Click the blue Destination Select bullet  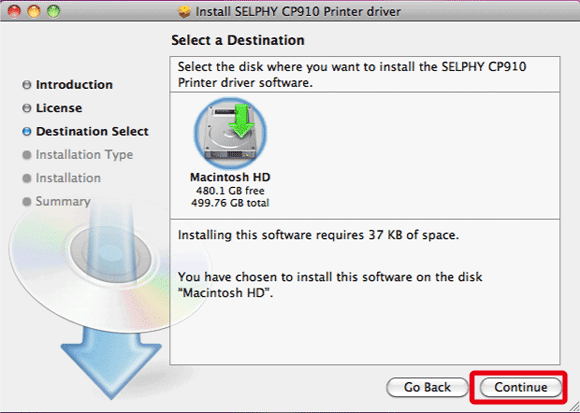click(27, 131)
